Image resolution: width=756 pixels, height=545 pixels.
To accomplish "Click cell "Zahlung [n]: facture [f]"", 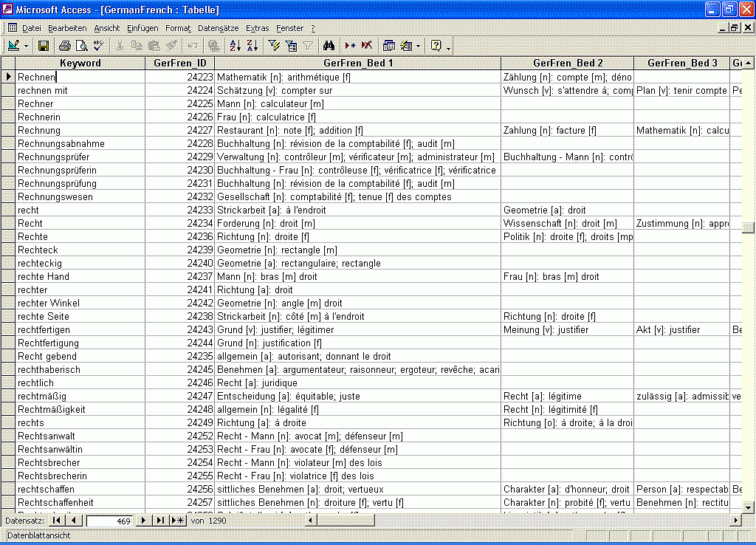I will coord(567,130).
